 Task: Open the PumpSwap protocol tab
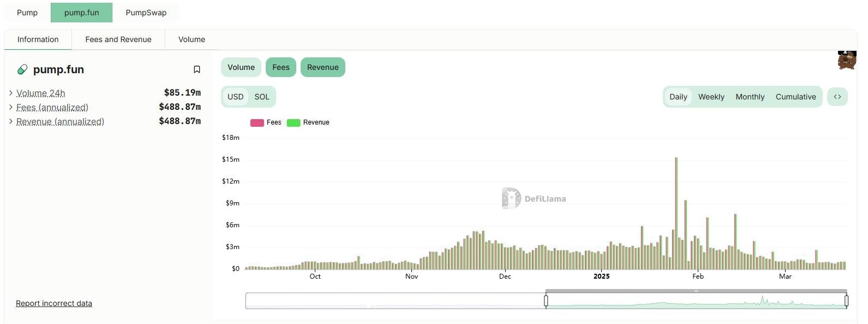coord(146,13)
